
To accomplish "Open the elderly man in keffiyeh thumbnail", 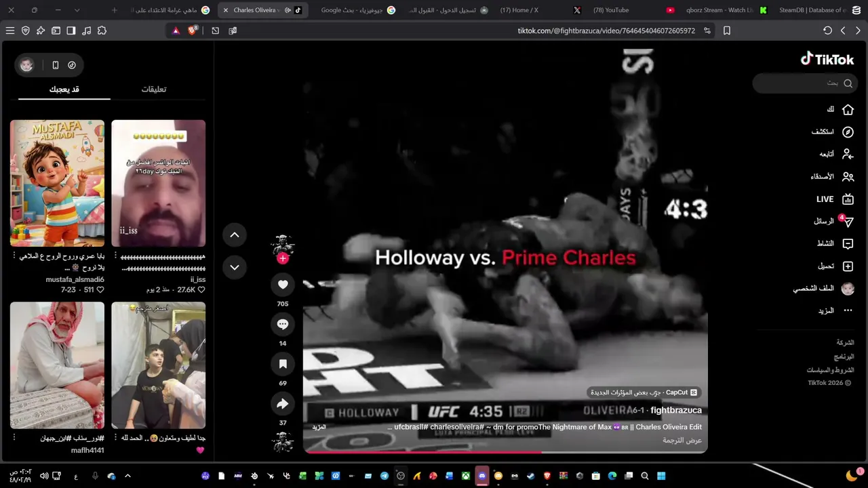I will point(57,365).
